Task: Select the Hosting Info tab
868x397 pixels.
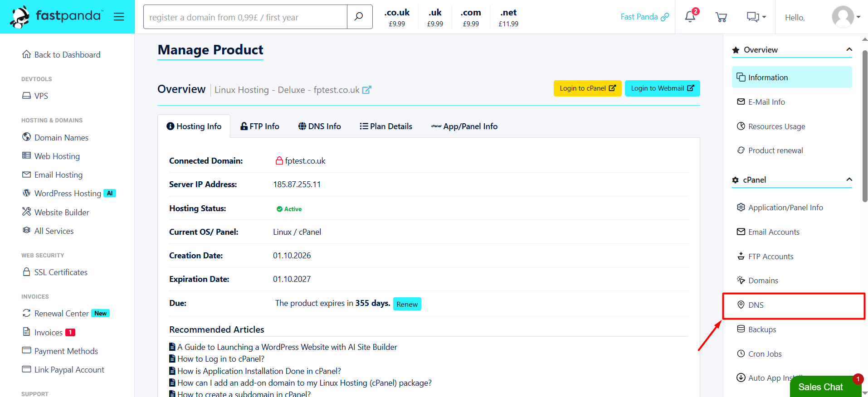Action: click(194, 126)
